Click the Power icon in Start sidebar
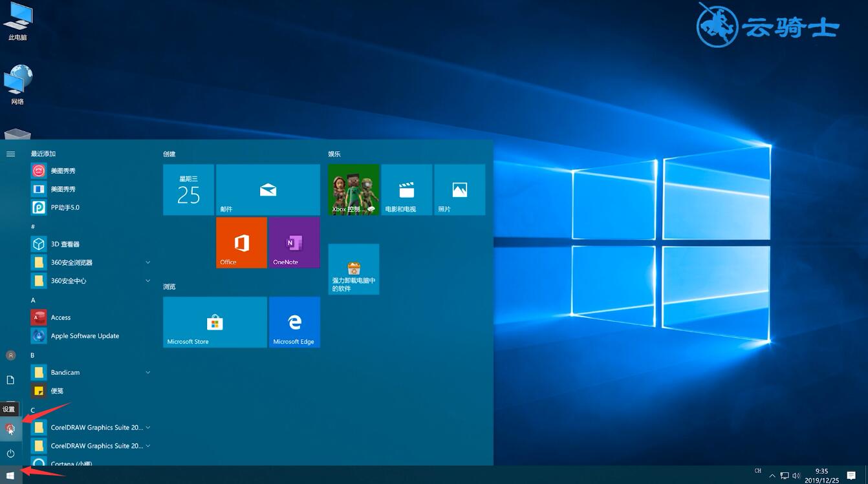The image size is (868, 484). 10,454
